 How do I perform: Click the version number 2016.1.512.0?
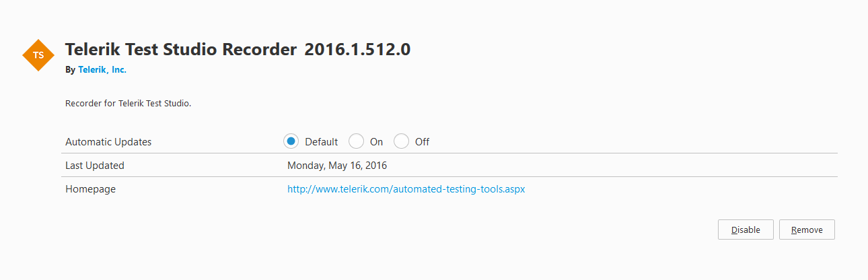[x=357, y=50]
